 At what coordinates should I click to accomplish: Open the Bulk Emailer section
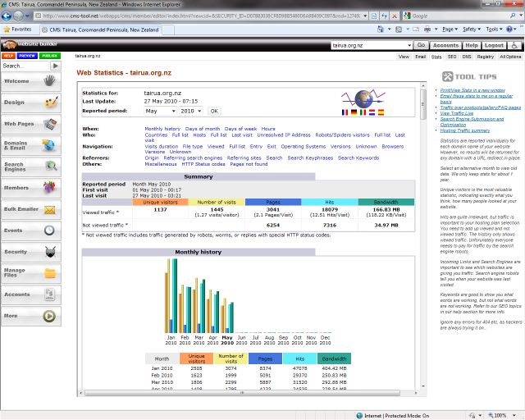30,209
